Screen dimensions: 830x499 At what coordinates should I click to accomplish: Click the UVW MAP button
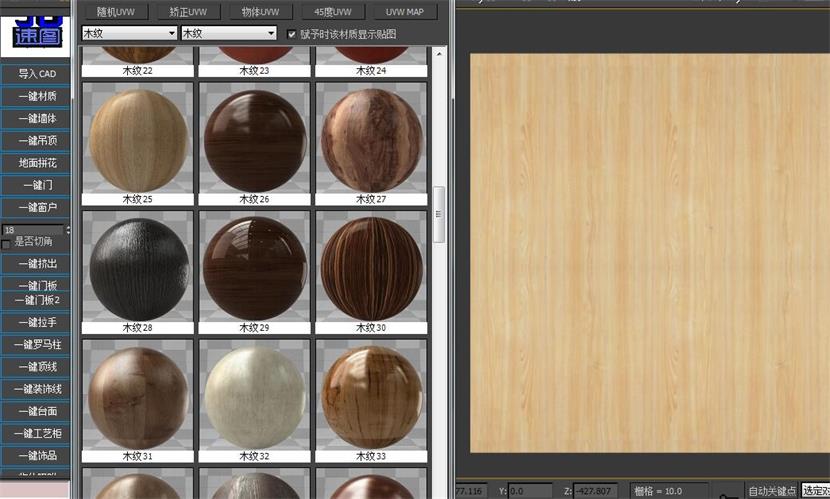405,12
